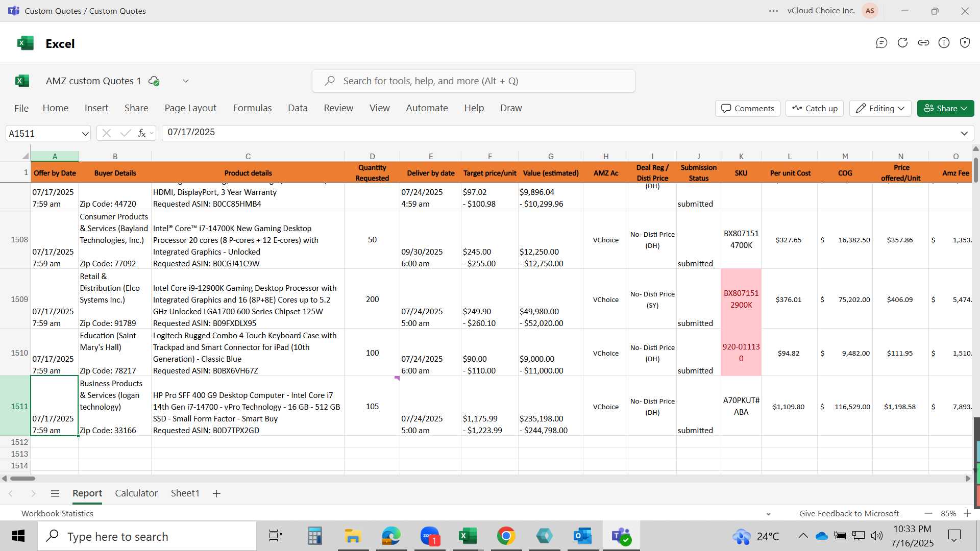Click the reload tab icon
Viewport: 980px width, 551px height.
[902, 43]
